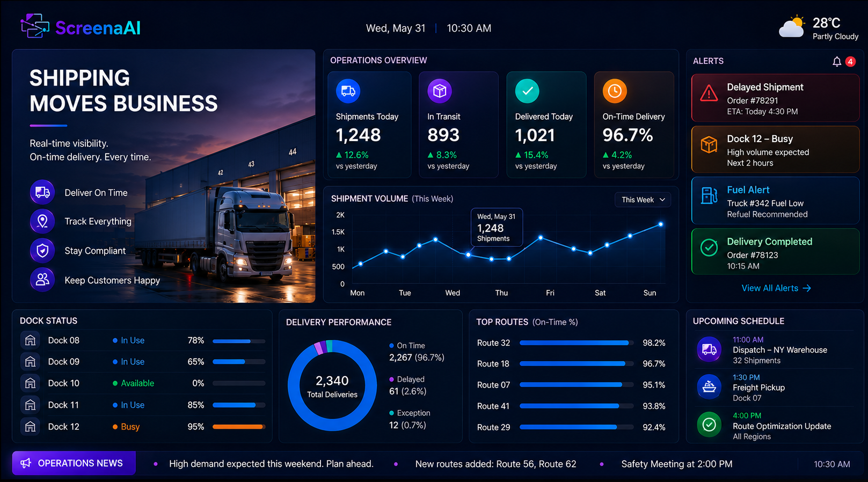Click the Track Everything location pin icon
Viewport: 868px width, 482px height.
(x=42, y=221)
